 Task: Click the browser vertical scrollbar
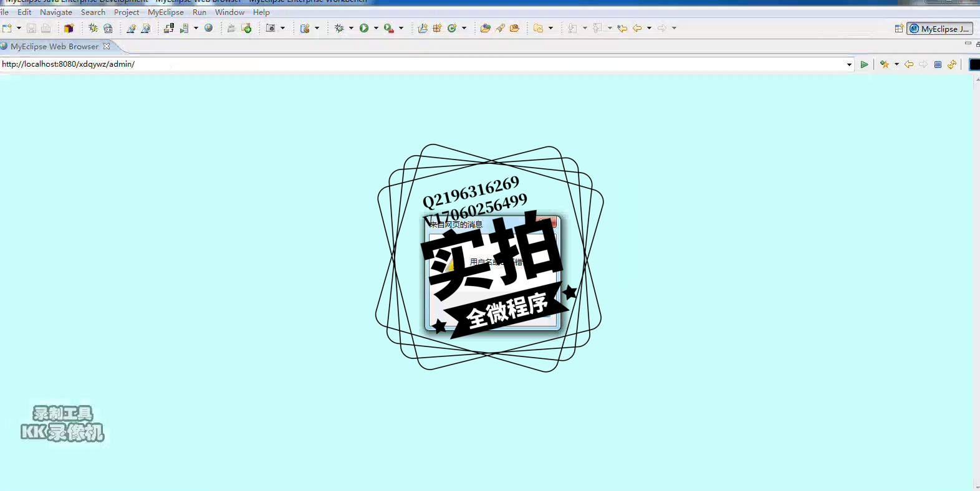[x=976, y=283]
